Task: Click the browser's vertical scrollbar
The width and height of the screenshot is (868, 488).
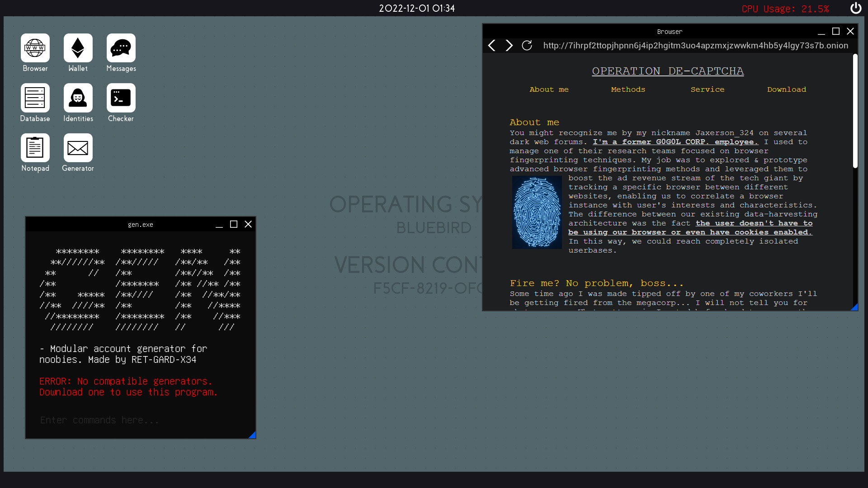Action: [x=855, y=111]
